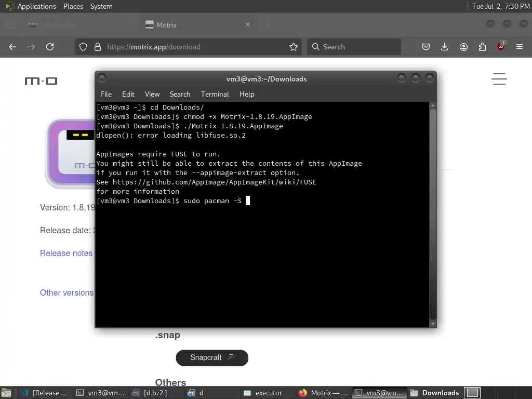This screenshot has width=532, height=399.
Task: Click the Snapcraft download button
Action: pos(212,357)
